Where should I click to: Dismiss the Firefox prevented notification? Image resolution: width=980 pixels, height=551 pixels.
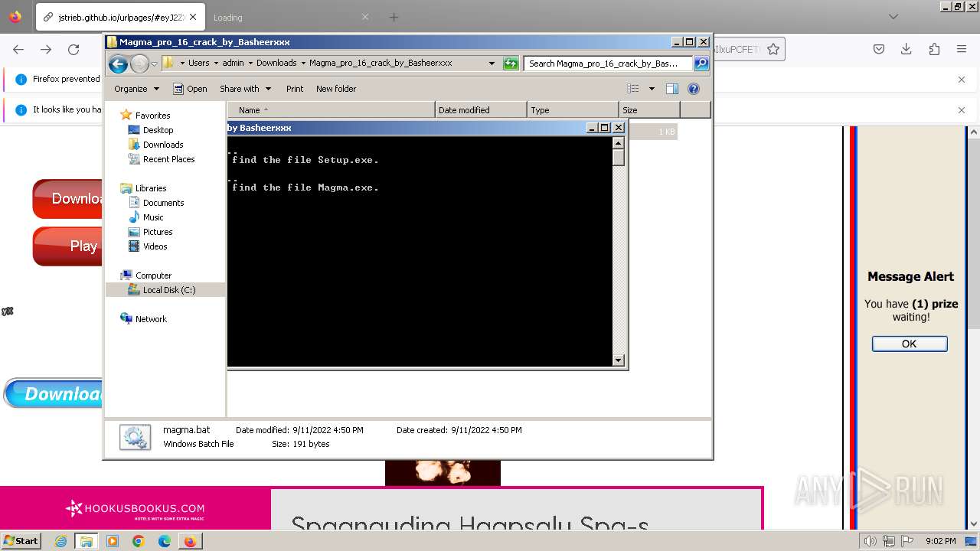pyautogui.click(x=962, y=80)
